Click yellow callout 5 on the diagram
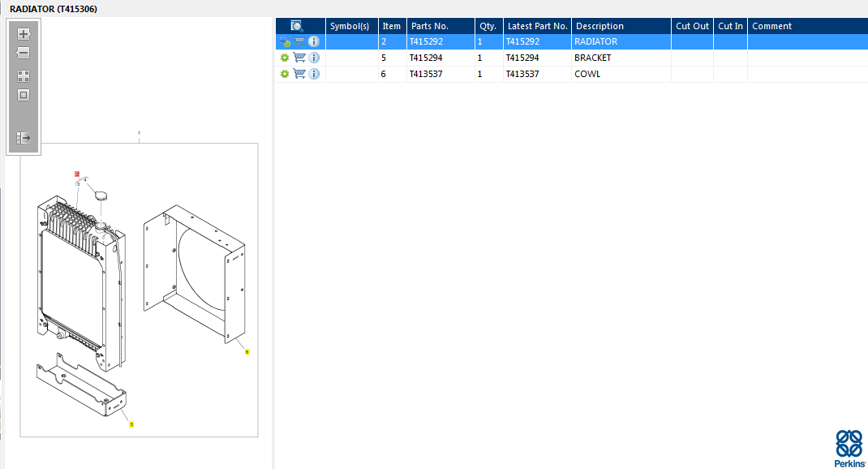 (131, 424)
